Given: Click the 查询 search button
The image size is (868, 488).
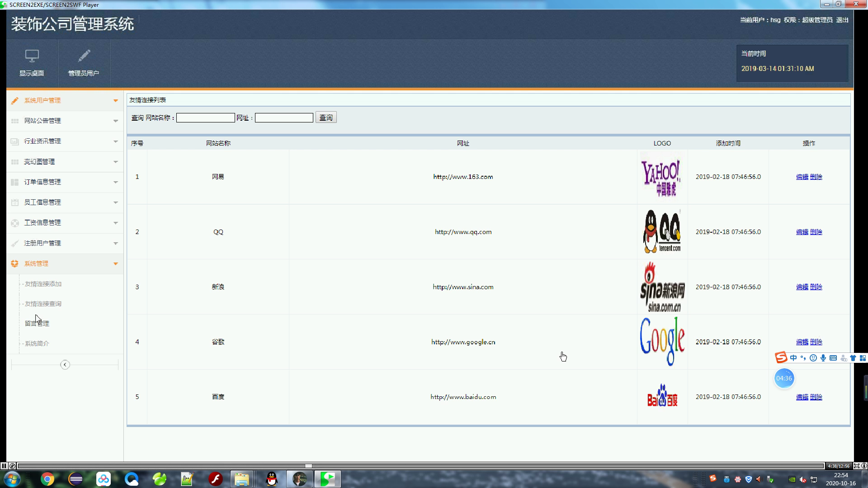Looking at the screenshot, I should (326, 117).
